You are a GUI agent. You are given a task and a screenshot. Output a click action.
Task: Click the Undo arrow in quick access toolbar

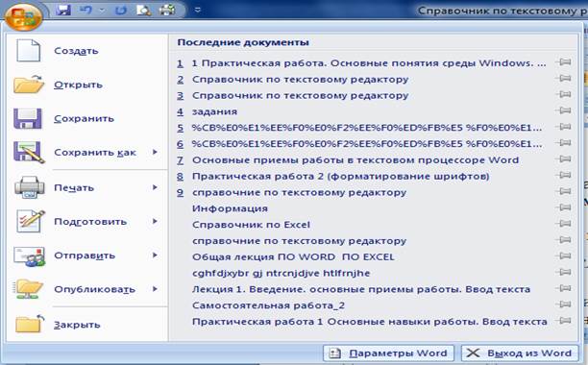click(x=86, y=10)
